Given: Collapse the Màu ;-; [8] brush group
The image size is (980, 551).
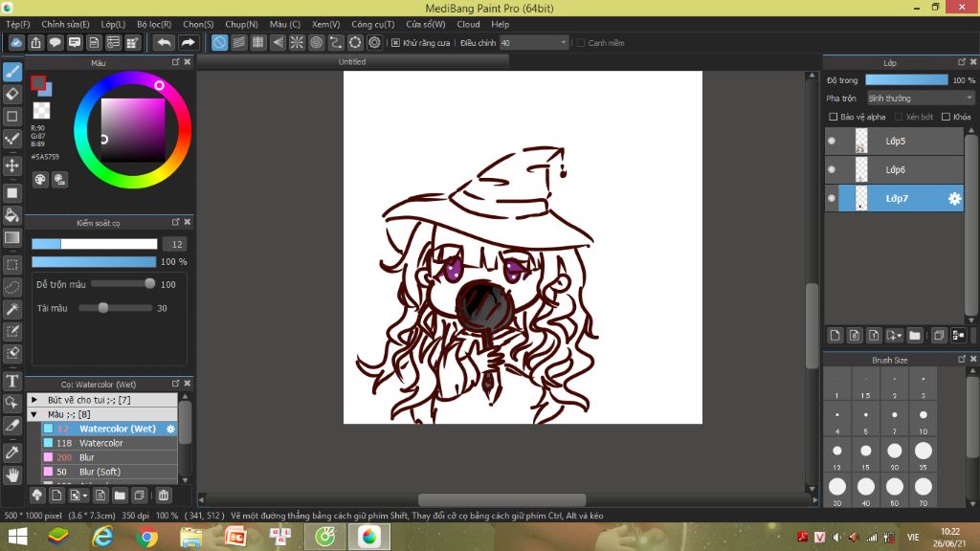Looking at the screenshot, I should pos(34,414).
